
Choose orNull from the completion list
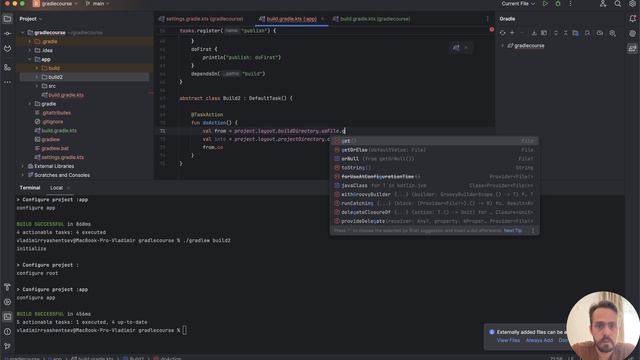pos(434,159)
